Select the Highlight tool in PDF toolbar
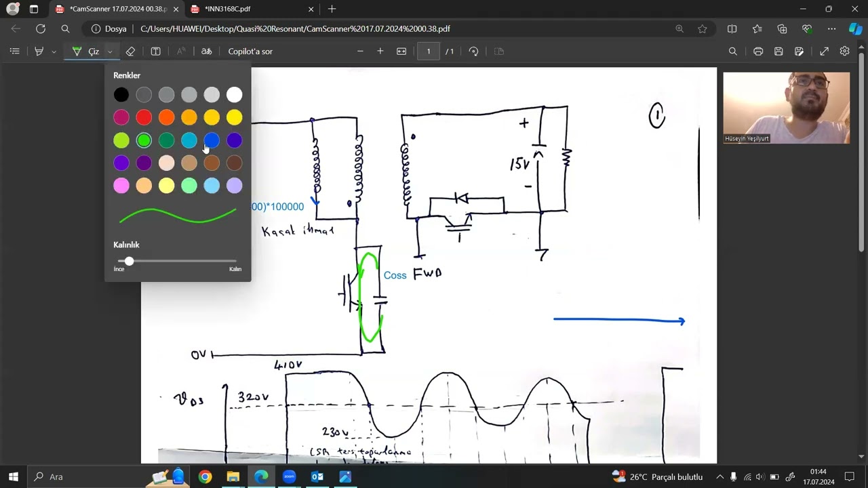 click(39, 52)
